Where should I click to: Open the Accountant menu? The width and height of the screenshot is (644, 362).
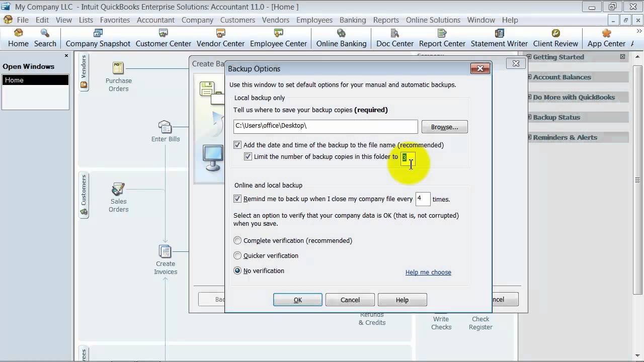coord(156,20)
